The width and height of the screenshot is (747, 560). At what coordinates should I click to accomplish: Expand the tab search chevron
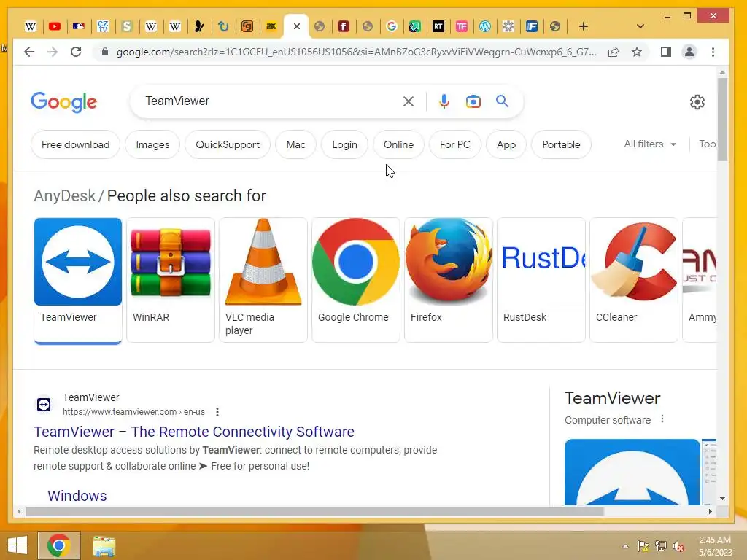[640, 26]
